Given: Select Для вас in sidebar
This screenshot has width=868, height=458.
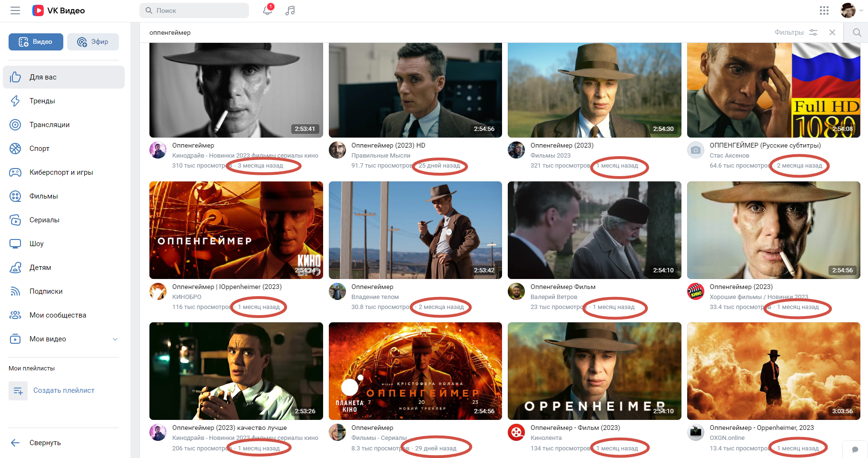Looking at the screenshot, I should point(64,77).
